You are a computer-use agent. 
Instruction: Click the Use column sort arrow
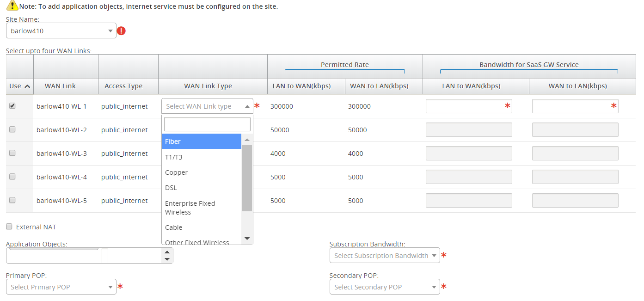pos(27,86)
